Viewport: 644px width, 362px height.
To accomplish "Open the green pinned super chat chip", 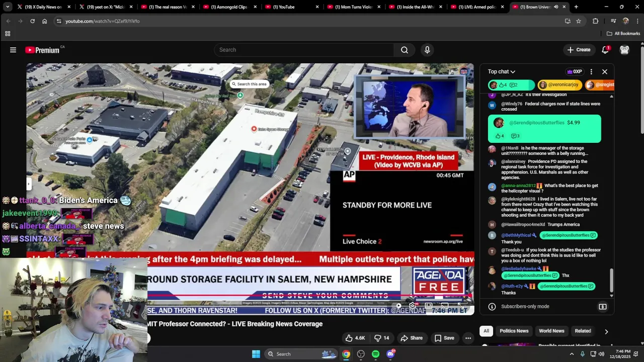I will (x=511, y=85).
